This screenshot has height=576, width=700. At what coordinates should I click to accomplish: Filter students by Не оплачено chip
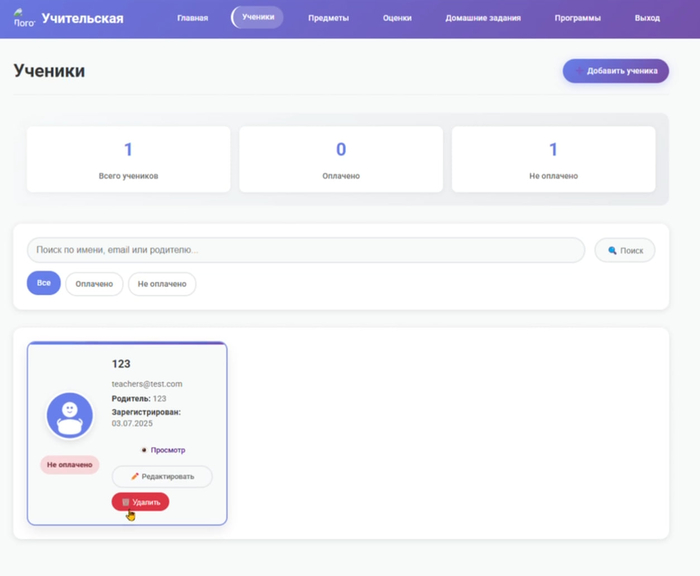click(162, 284)
